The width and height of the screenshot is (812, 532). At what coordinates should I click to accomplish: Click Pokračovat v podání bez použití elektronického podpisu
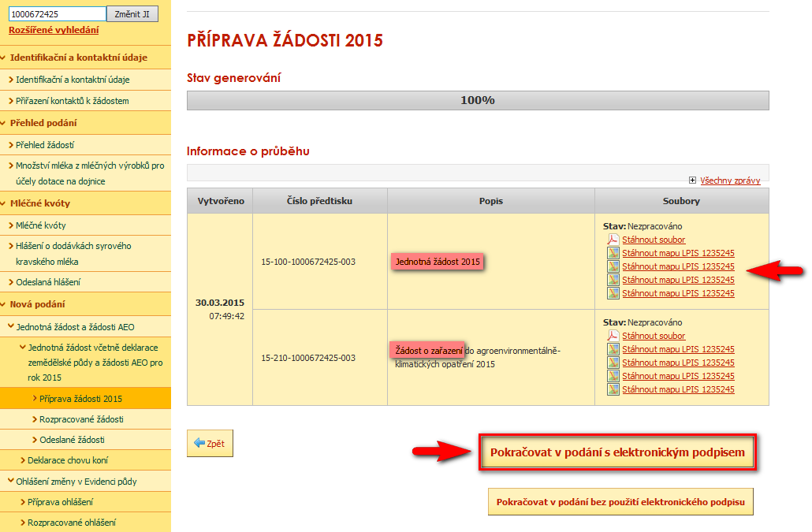(620, 501)
